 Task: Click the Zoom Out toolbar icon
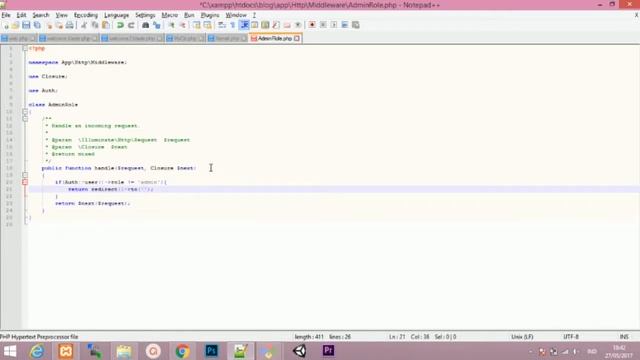pos(182,25)
